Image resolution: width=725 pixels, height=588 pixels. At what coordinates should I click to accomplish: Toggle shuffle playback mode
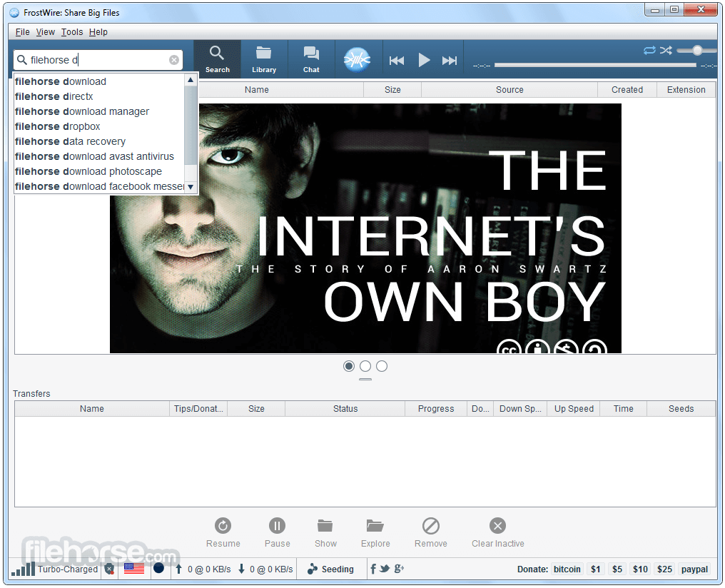666,50
